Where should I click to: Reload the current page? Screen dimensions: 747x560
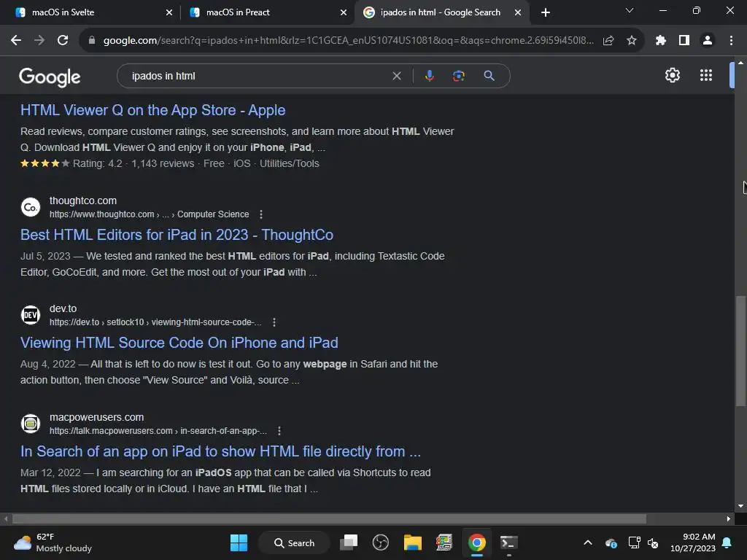pyautogui.click(x=63, y=41)
